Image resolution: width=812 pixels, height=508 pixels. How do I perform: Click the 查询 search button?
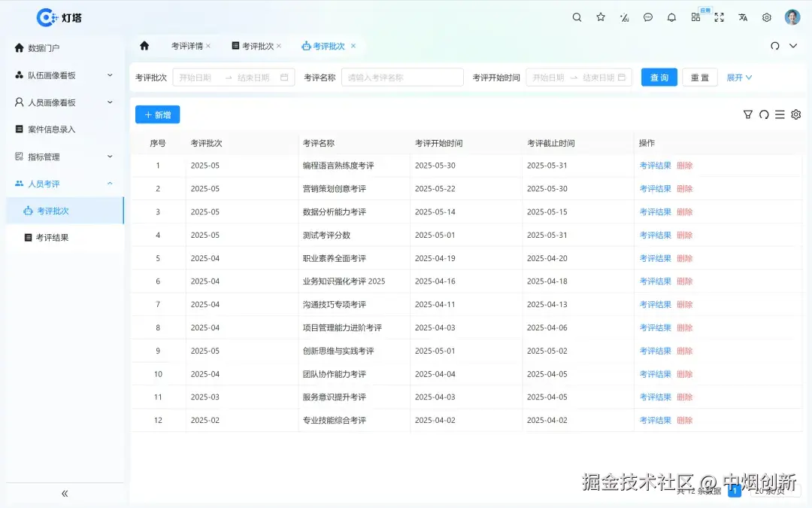(659, 77)
